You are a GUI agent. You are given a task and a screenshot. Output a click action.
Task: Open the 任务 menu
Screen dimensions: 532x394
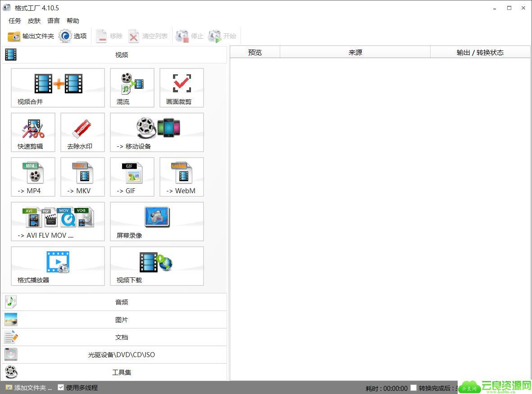(15, 21)
